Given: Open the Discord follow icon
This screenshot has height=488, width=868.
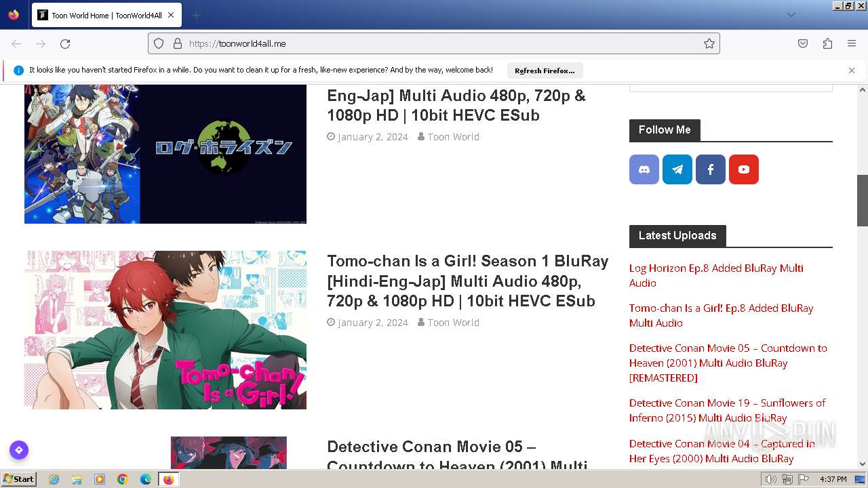Looking at the screenshot, I should pyautogui.click(x=644, y=169).
